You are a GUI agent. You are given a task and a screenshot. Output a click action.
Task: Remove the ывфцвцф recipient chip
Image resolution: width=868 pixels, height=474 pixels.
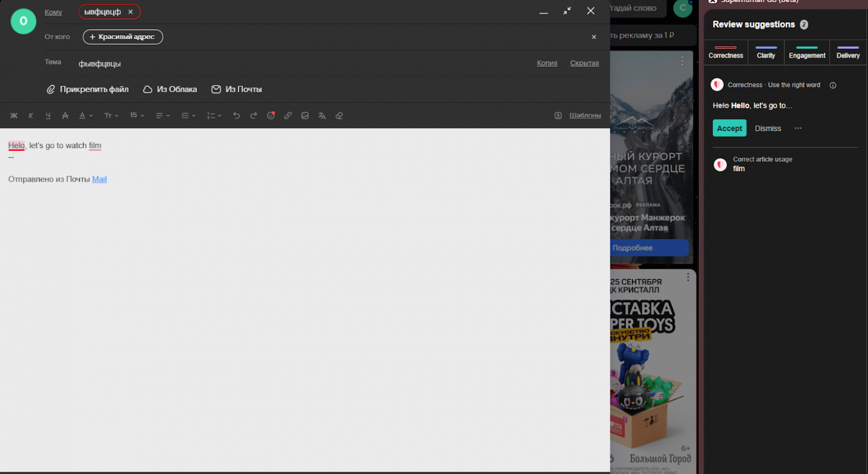pos(131,11)
